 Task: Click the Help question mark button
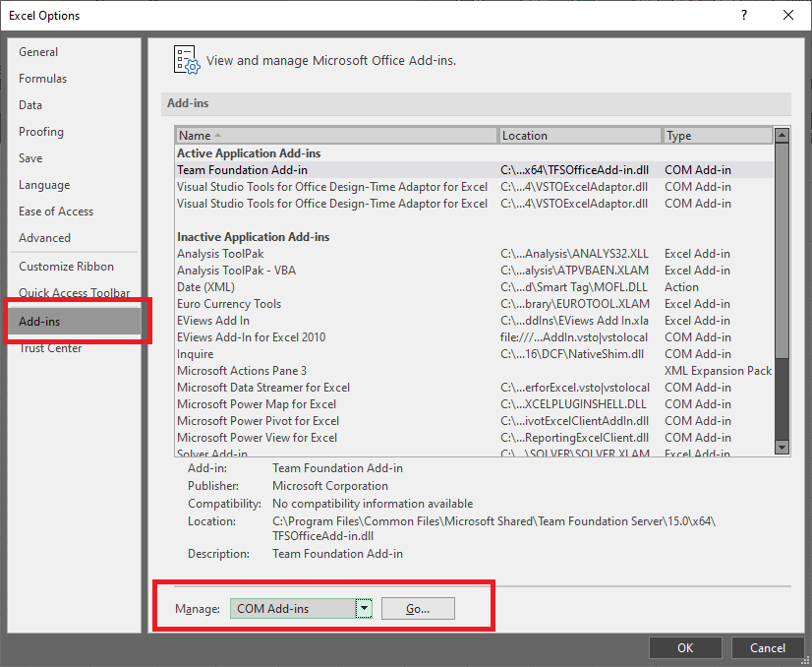point(743,15)
